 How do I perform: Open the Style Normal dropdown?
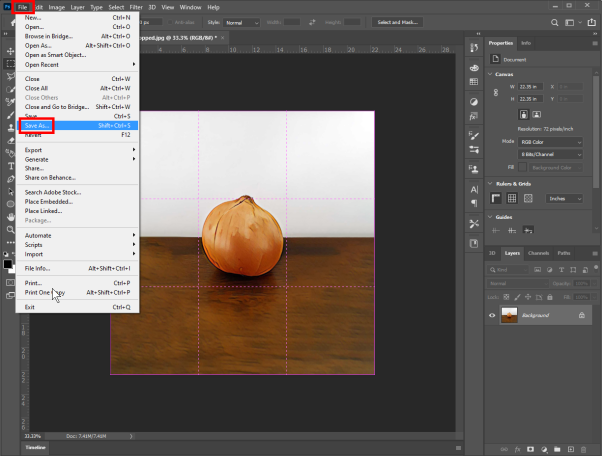coord(241,23)
